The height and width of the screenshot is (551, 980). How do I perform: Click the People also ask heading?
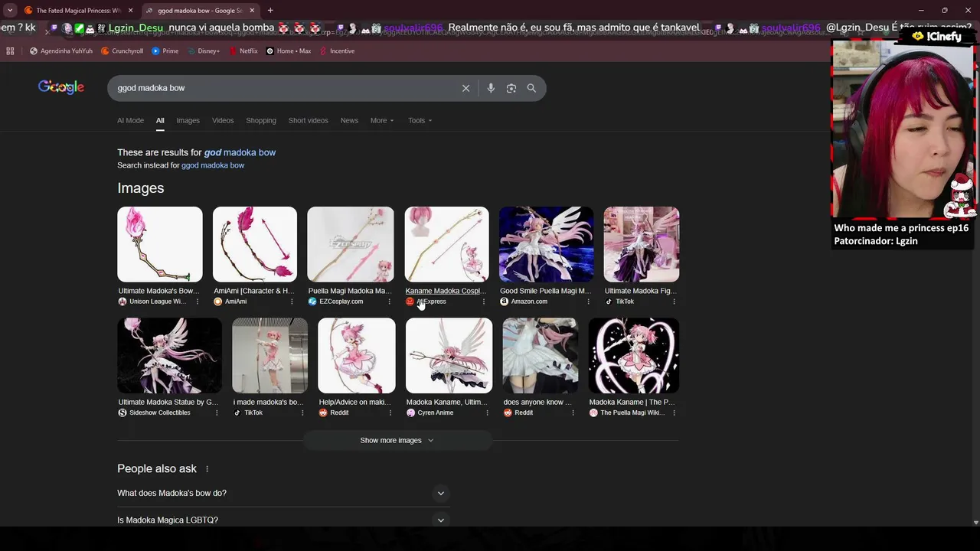pyautogui.click(x=157, y=469)
